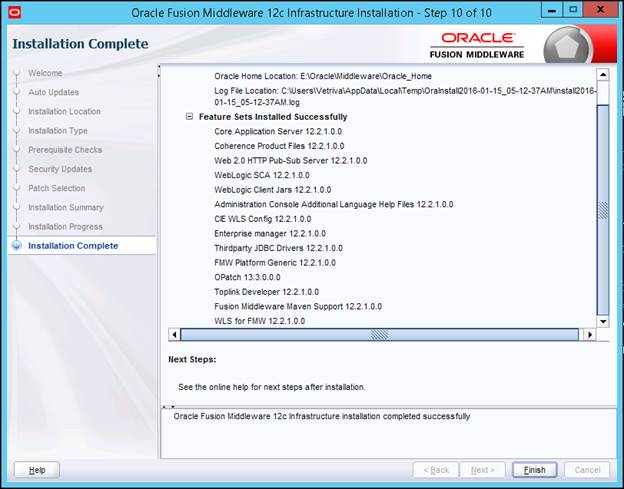Click the disabled Next button
624x489 pixels.
click(x=482, y=470)
